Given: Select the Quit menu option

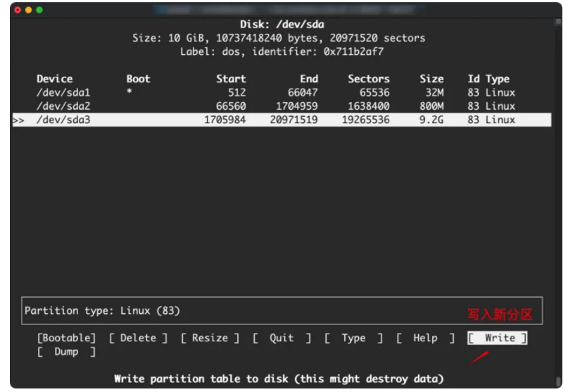Looking at the screenshot, I should click(x=282, y=338).
